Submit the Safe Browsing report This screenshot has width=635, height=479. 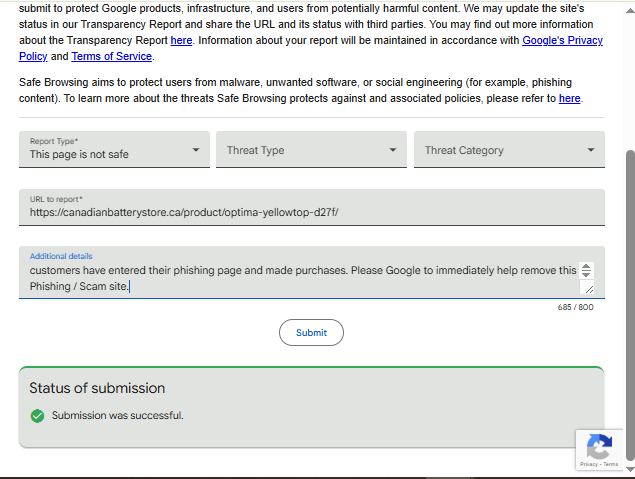[311, 332]
